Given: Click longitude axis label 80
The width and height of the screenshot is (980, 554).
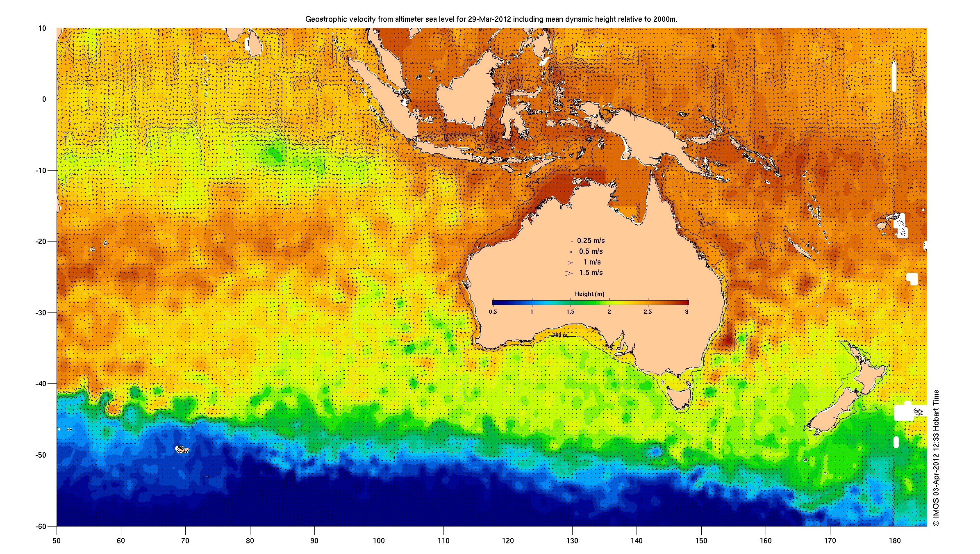Looking at the screenshot, I should click(250, 540).
